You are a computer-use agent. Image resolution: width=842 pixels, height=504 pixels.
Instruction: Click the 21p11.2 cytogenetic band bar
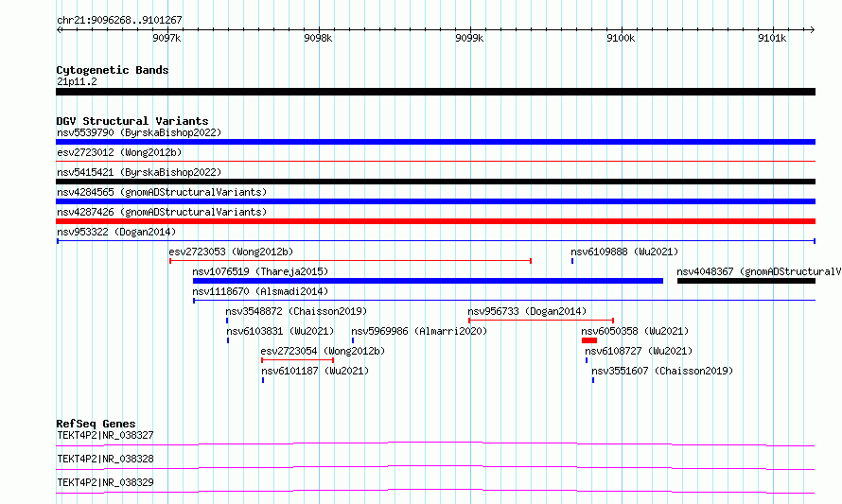pyautogui.click(x=435, y=92)
